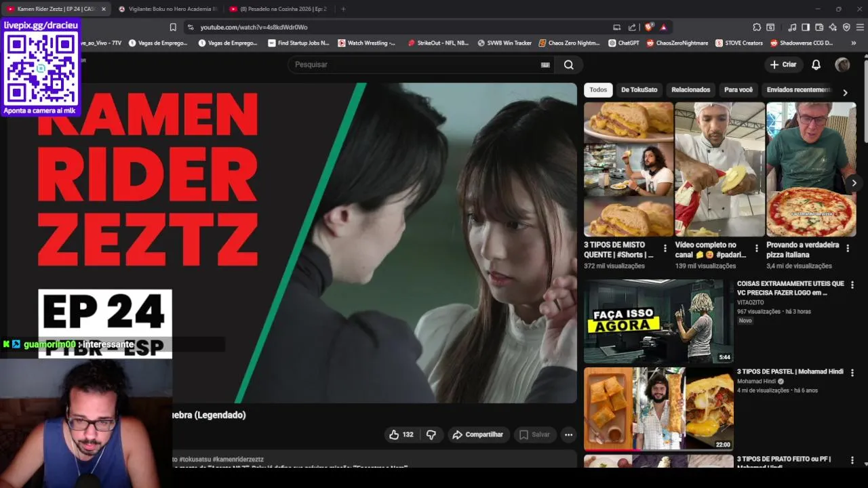
Task: Click the YouTube Pesquisar search field
Action: pyautogui.click(x=420, y=64)
